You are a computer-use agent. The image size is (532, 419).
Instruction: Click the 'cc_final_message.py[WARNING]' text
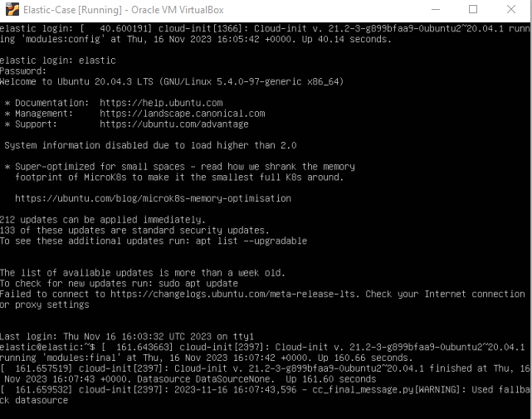coord(386,389)
